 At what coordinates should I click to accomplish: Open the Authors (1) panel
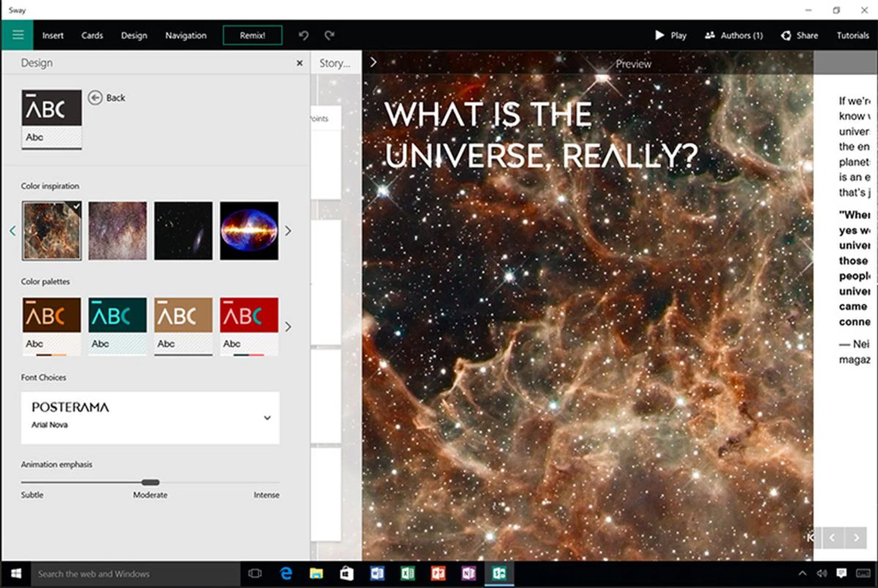[x=733, y=35]
